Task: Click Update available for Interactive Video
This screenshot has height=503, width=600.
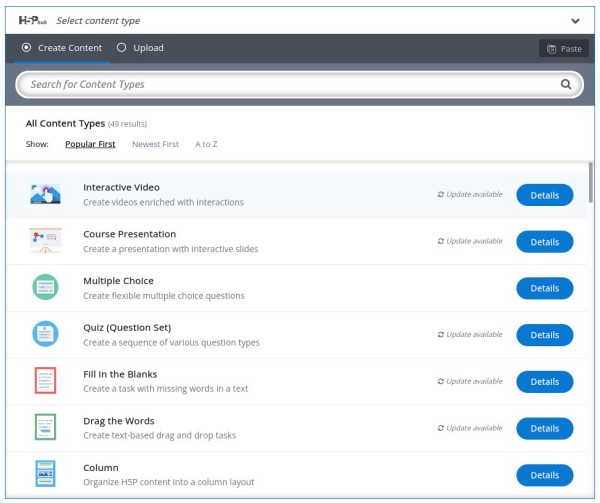Action: click(x=470, y=194)
